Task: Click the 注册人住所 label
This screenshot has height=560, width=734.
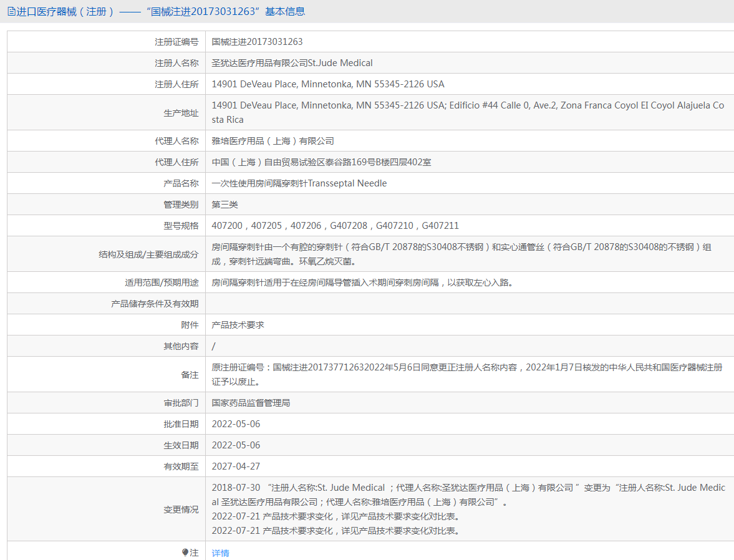Action: pyautogui.click(x=176, y=84)
